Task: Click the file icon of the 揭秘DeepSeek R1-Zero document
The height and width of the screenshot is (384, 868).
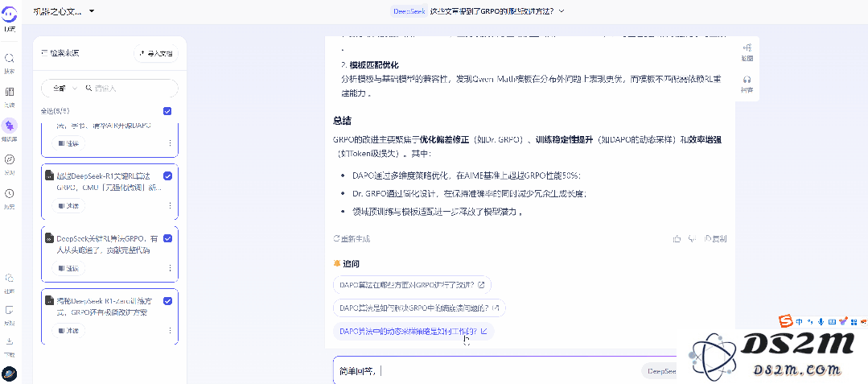Action: pos(49,301)
